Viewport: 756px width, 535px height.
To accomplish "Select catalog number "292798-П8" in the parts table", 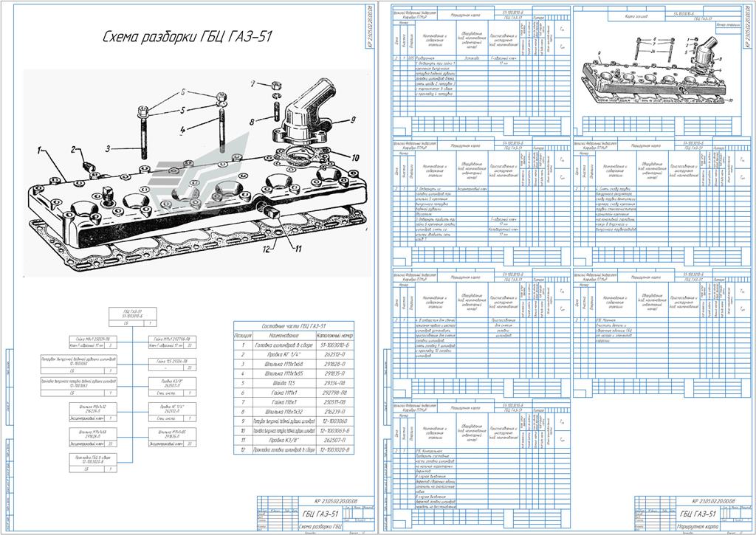I will 335,393.
